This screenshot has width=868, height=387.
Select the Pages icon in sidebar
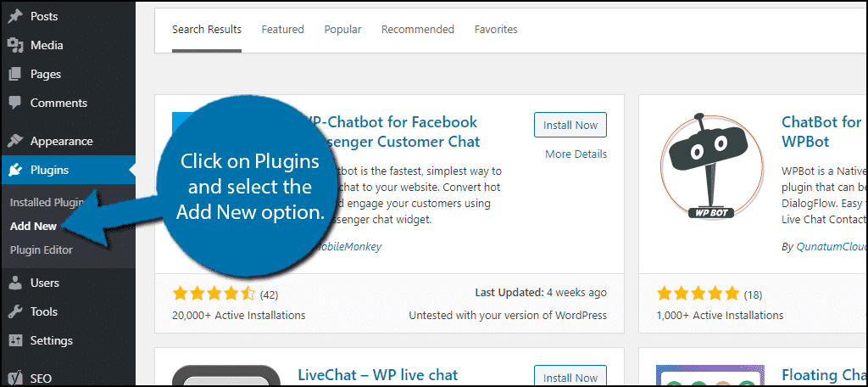[x=15, y=75]
